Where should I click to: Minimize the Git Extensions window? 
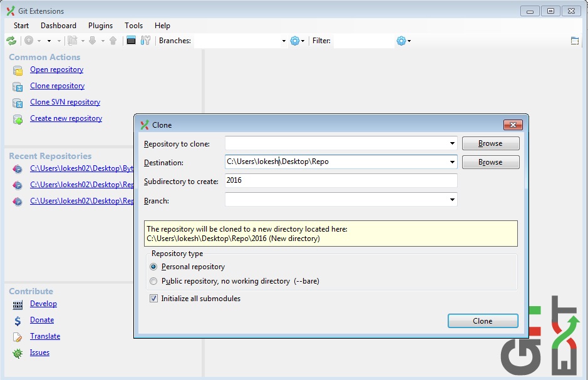point(530,11)
